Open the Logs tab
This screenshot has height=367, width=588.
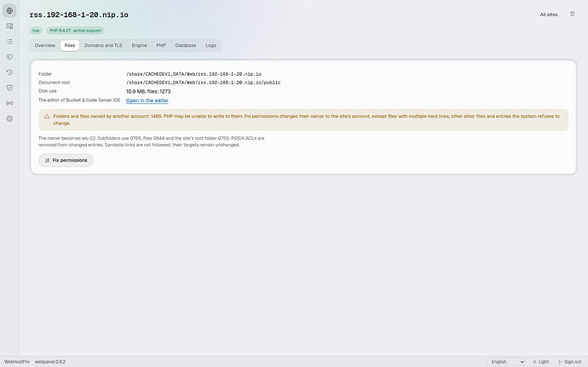pos(210,45)
